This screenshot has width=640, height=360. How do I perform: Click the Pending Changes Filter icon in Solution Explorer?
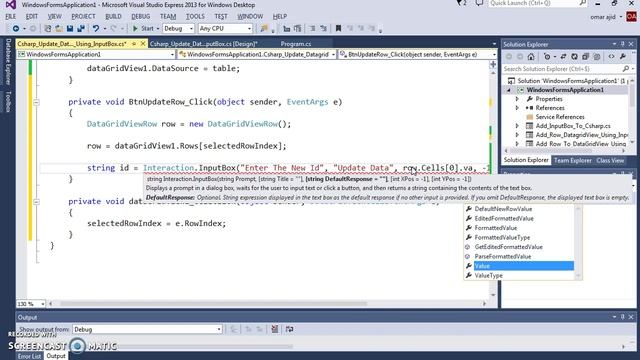click(547, 57)
